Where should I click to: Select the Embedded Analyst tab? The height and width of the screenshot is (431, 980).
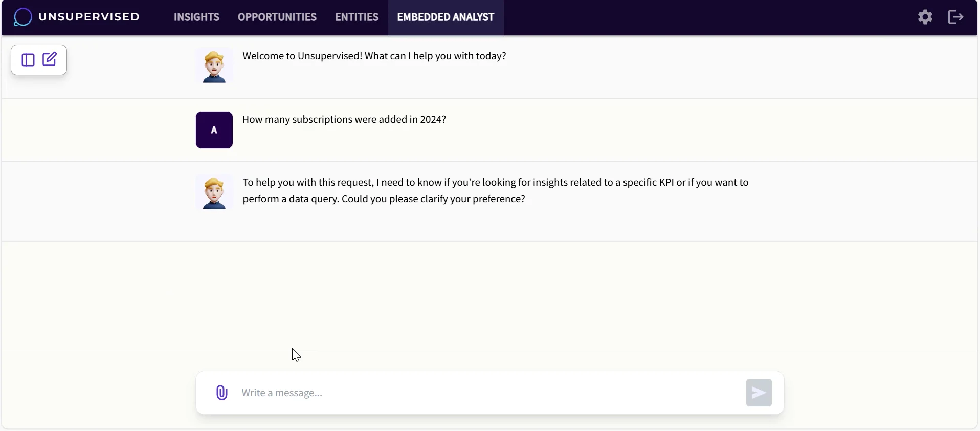(446, 17)
